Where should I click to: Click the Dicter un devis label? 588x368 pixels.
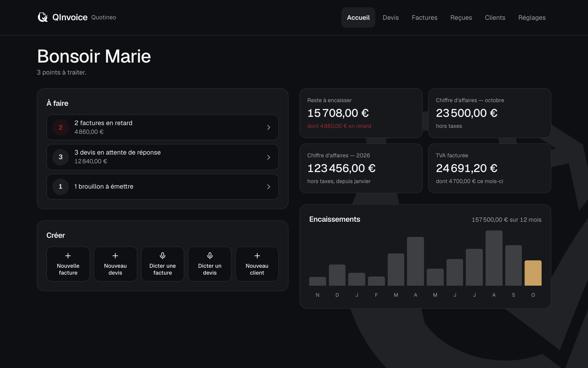(210, 269)
